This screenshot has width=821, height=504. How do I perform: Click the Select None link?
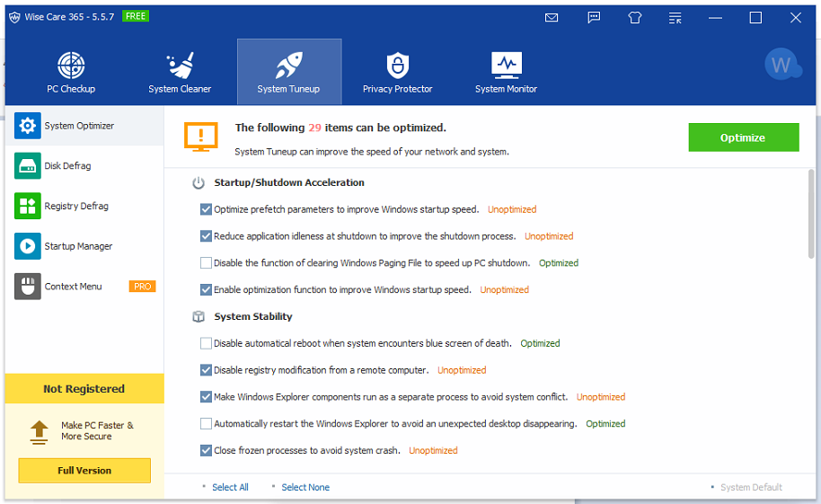305,487
